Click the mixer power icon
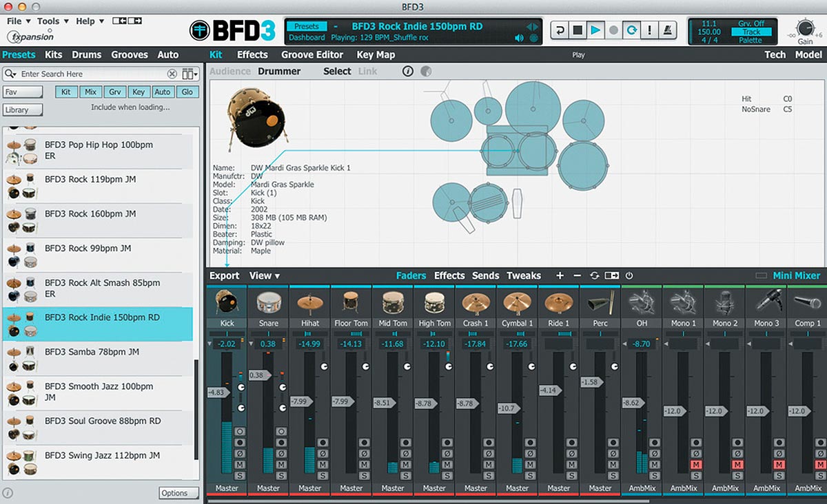Screen dimensions: 827x504 629,275
